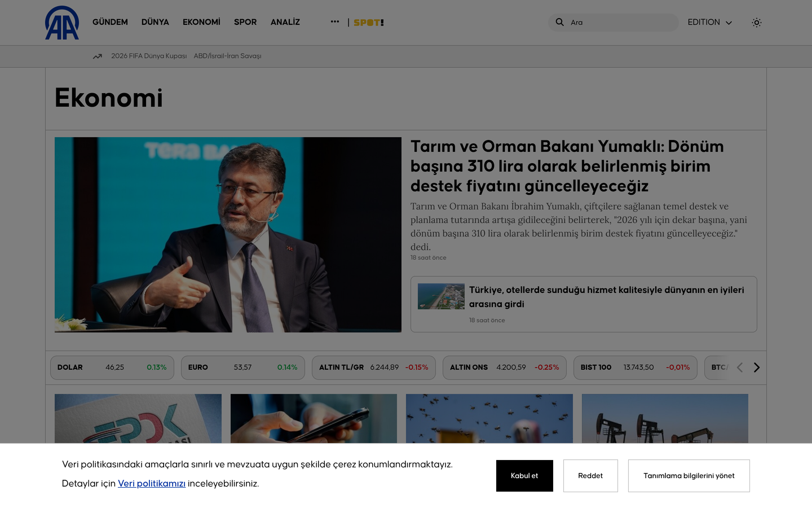Toggle the light/dark theme sun icon
The image size is (812, 508).
pyautogui.click(x=757, y=23)
